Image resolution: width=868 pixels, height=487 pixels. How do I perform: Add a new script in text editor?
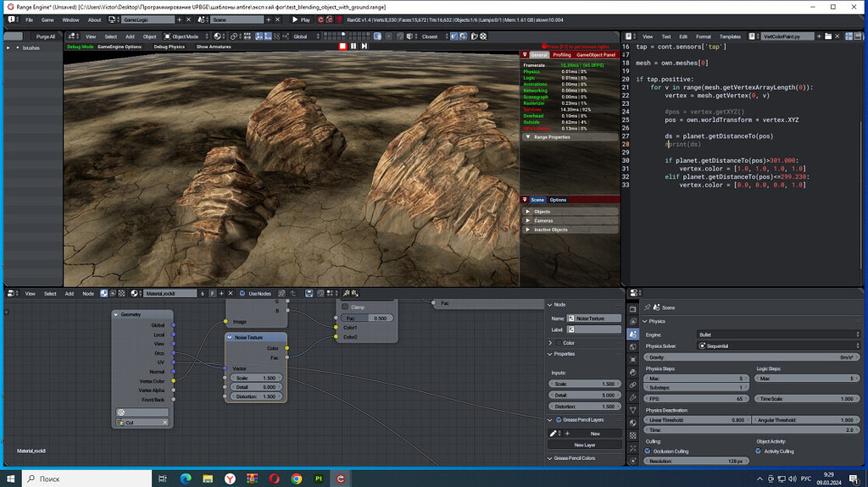(820, 36)
